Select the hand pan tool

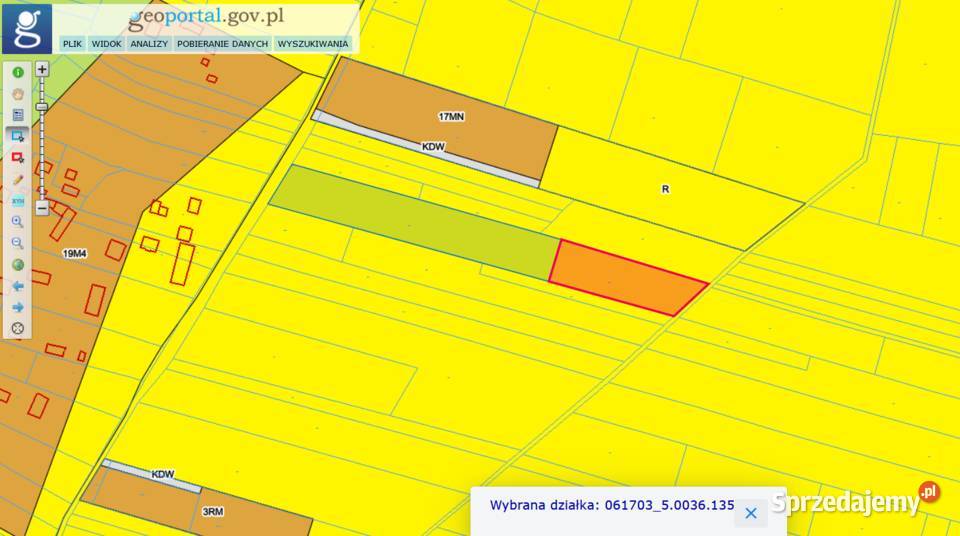coord(17,93)
